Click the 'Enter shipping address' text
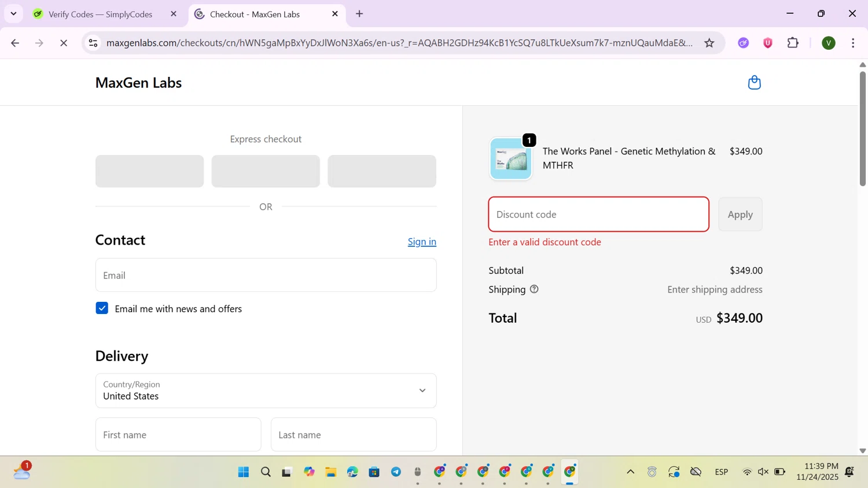The width and height of the screenshot is (868, 488). [715, 290]
